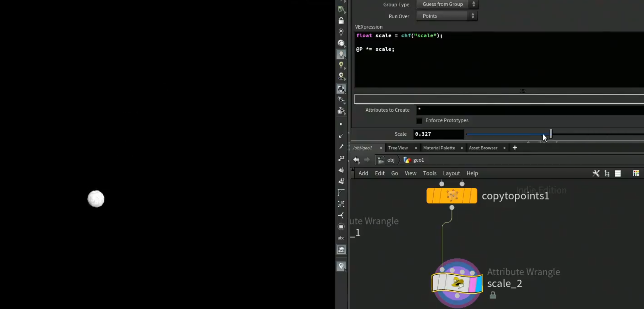
Task: Toggle the vertex normals three-spoke icon
Action: click(341, 215)
